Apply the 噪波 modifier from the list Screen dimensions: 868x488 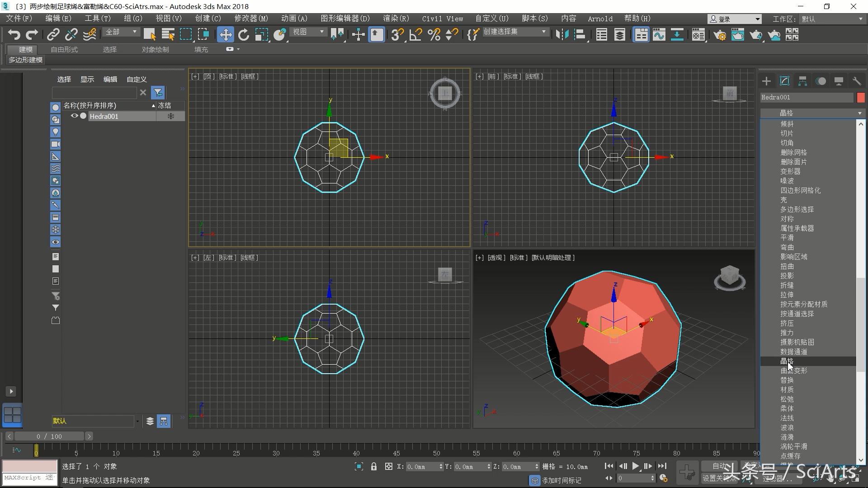(x=787, y=181)
